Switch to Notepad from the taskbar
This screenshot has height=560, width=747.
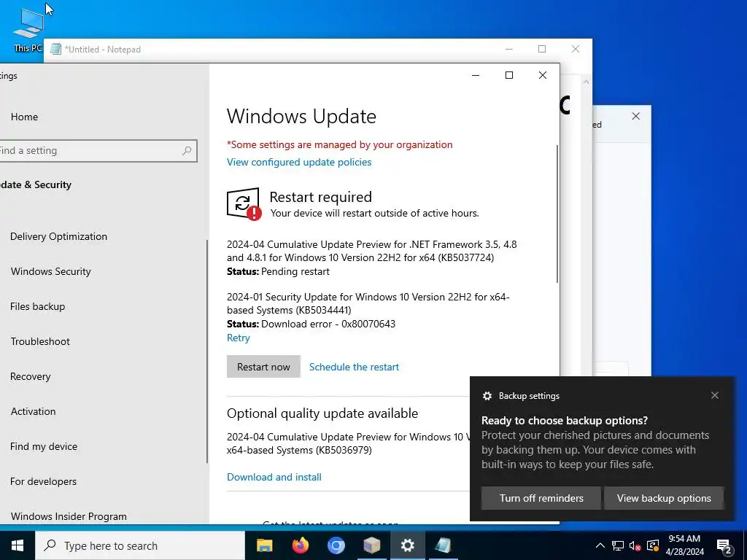443,545
